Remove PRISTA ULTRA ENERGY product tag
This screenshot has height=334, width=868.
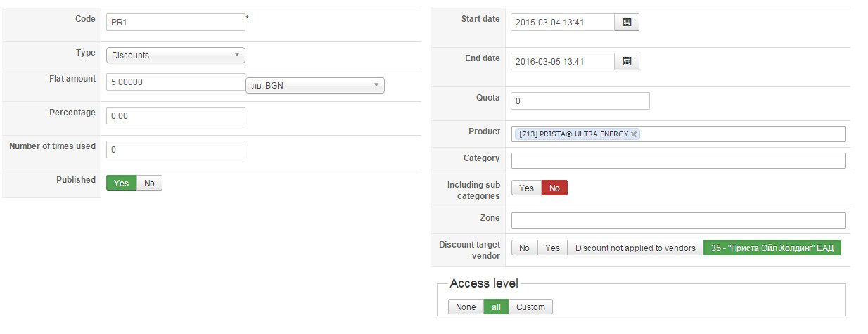point(634,134)
